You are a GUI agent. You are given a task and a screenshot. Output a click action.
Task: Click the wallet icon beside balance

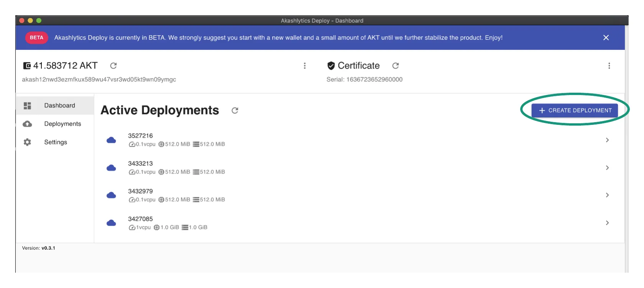[27, 66]
